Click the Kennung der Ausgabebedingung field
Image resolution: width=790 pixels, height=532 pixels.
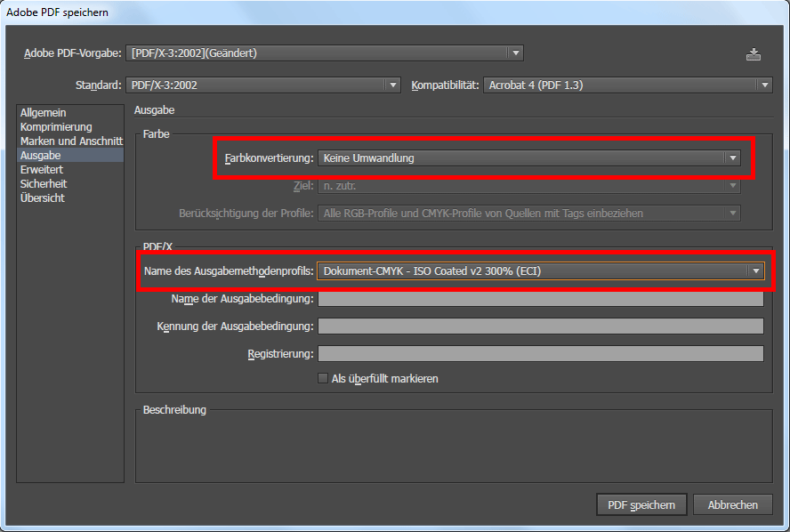pyautogui.click(x=540, y=326)
